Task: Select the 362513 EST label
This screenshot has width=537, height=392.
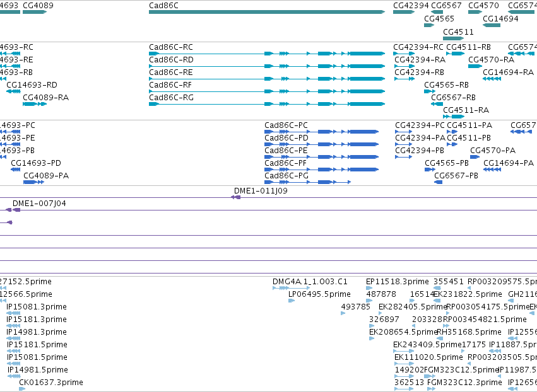Action: 410,383
